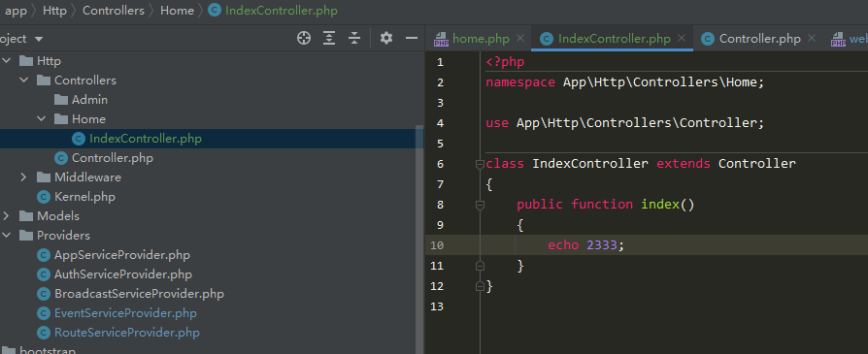Collapse the Controllers folder
This screenshot has width=868, height=354.
[x=24, y=80]
